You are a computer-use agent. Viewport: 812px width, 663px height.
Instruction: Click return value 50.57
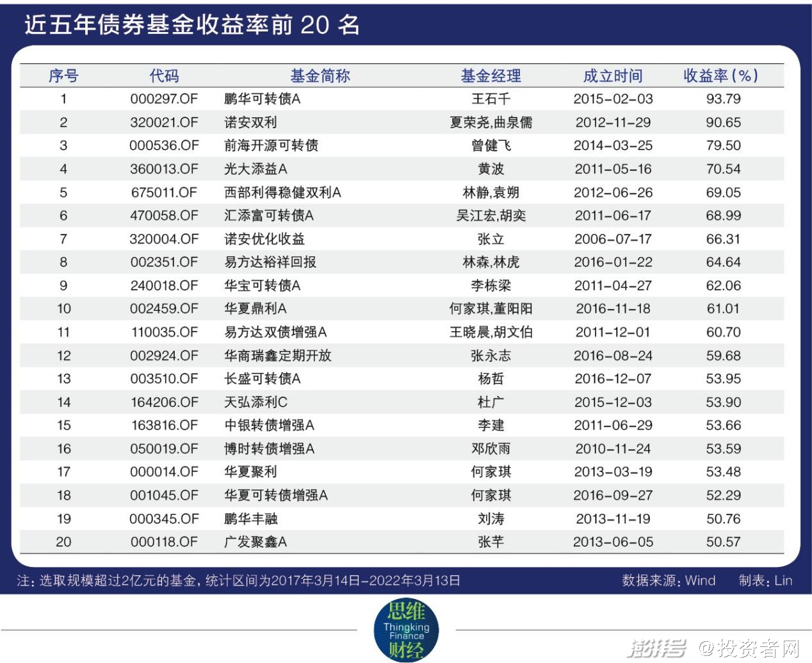(724, 542)
